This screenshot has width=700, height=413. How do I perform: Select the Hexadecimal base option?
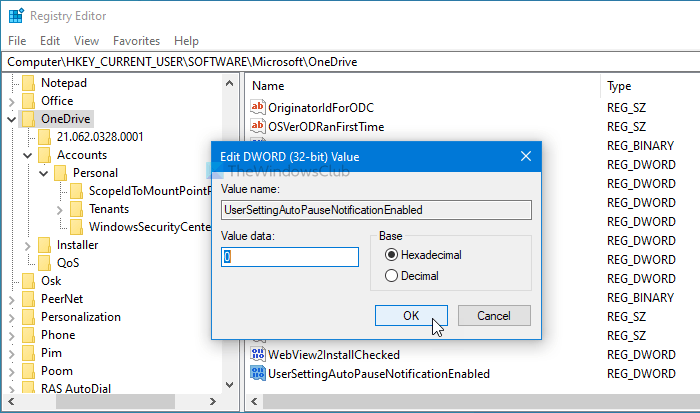tap(391, 254)
